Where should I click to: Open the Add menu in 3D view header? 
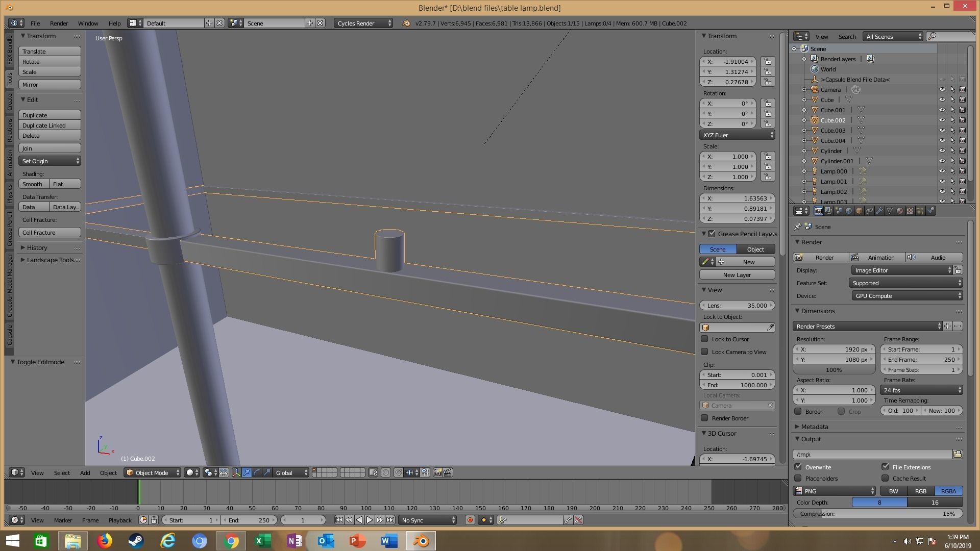(x=85, y=473)
